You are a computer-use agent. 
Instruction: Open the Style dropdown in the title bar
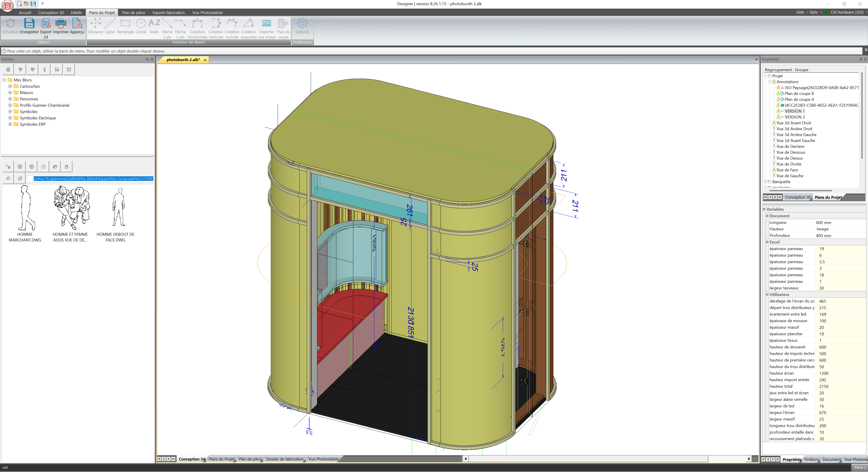pos(814,12)
